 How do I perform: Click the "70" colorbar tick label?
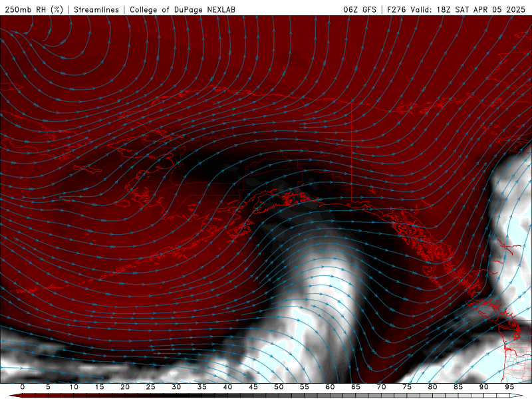pyautogui.click(x=381, y=387)
